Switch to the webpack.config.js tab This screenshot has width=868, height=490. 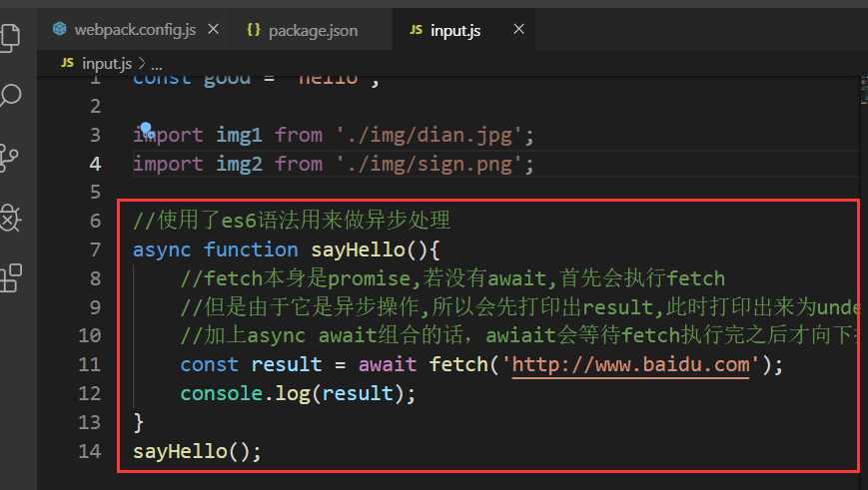(135, 30)
